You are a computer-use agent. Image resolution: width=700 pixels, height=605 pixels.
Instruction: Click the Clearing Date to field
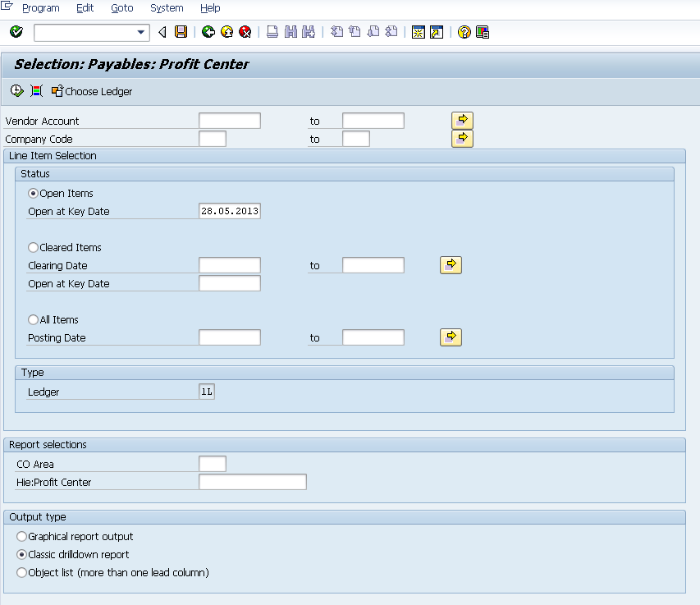tap(373, 265)
